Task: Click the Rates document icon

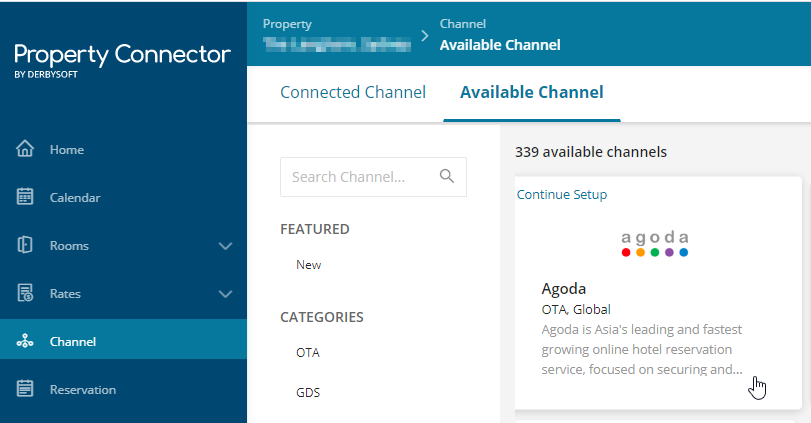Action: pyautogui.click(x=25, y=293)
